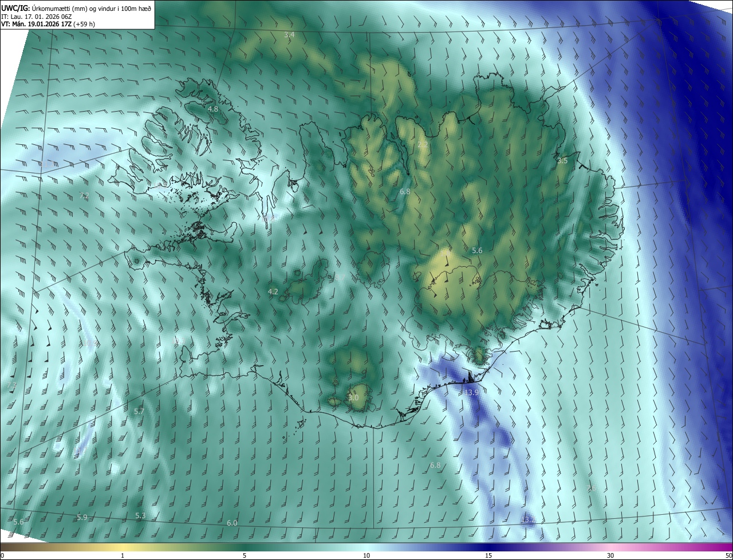Click the 3.5 value label in northeast Iceland
This screenshot has height=560, width=733.
(562, 161)
